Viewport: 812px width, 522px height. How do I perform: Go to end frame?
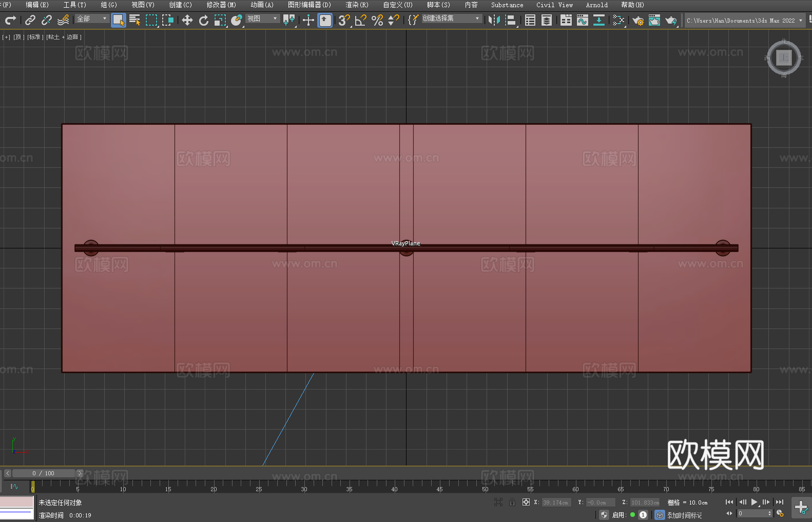coord(780,502)
